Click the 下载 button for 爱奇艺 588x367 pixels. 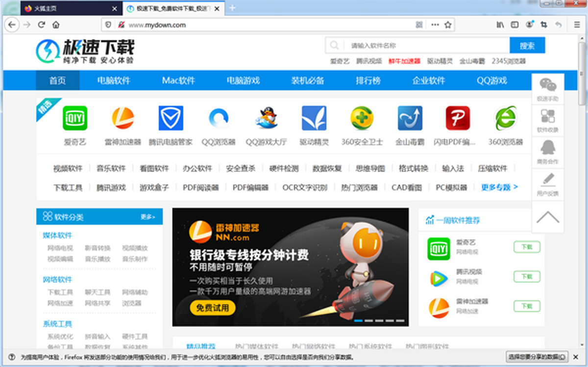point(527,247)
